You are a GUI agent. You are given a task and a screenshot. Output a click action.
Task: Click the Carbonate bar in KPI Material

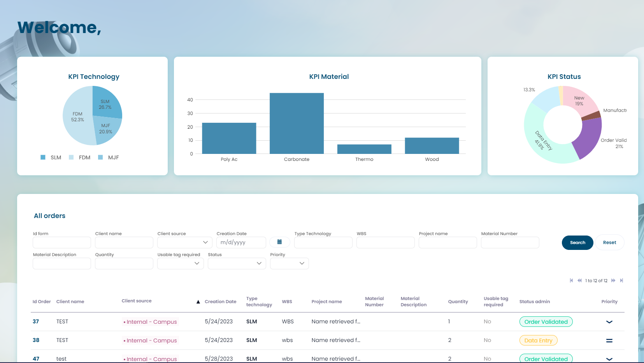[x=297, y=123]
